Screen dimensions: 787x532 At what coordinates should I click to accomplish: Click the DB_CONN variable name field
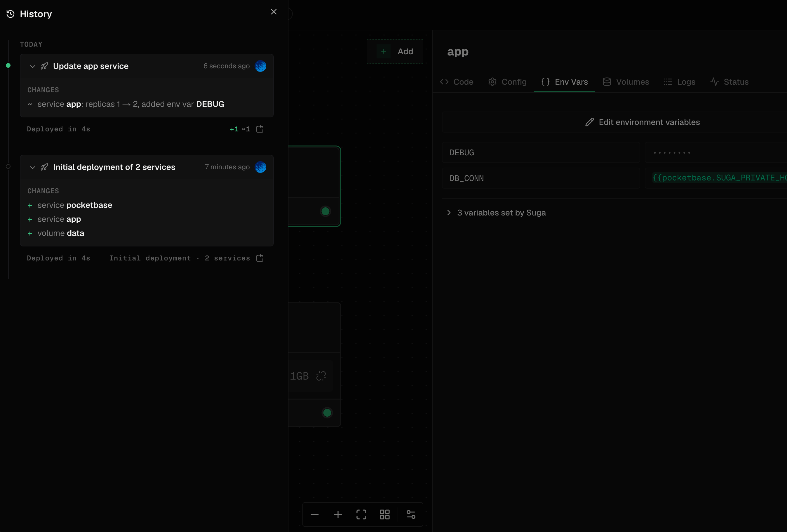(541, 178)
